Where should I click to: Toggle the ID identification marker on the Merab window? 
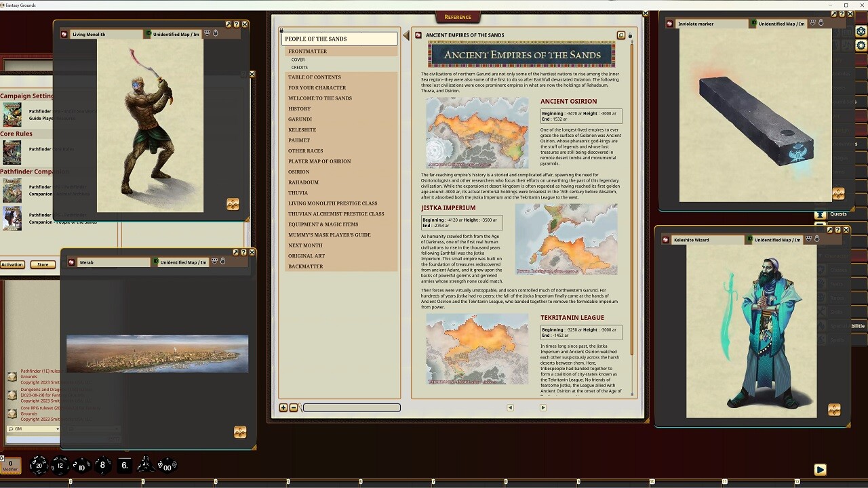[x=155, y=262]
